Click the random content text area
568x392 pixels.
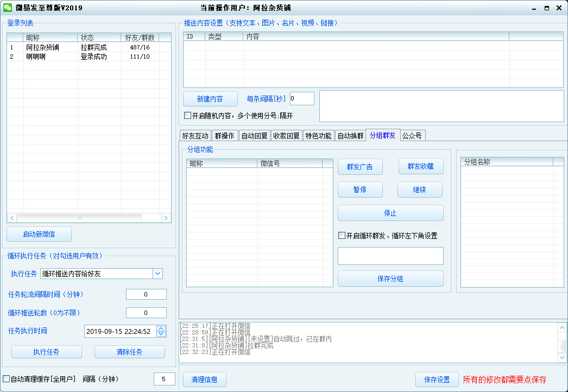pyautogui.click(x=441, y=106)
